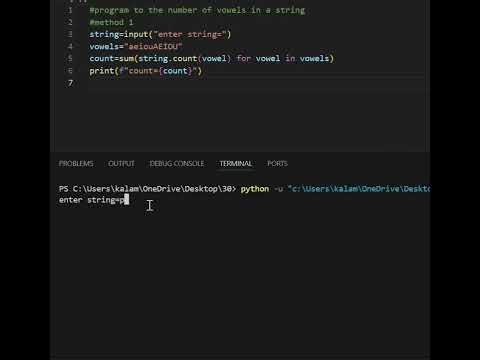Image resolution: width=480 pixels, height=360 pixels.
Task: Open the OUTPUT panel tab
Action: [121, 164]
